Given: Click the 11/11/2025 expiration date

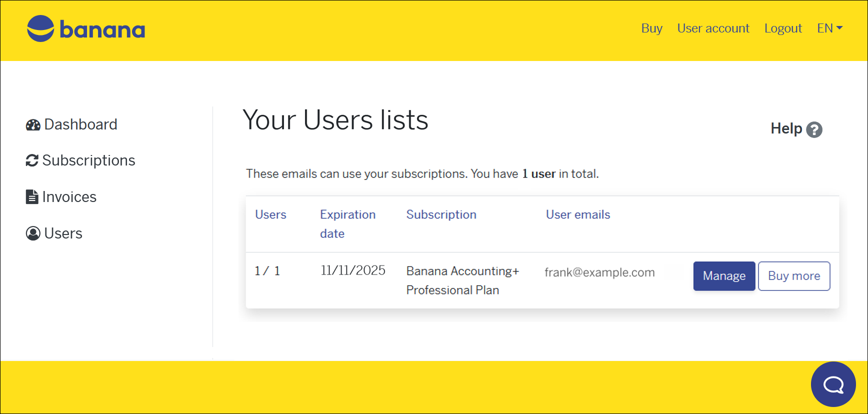Looking at the screenshot, I should [x=353, y=270].
